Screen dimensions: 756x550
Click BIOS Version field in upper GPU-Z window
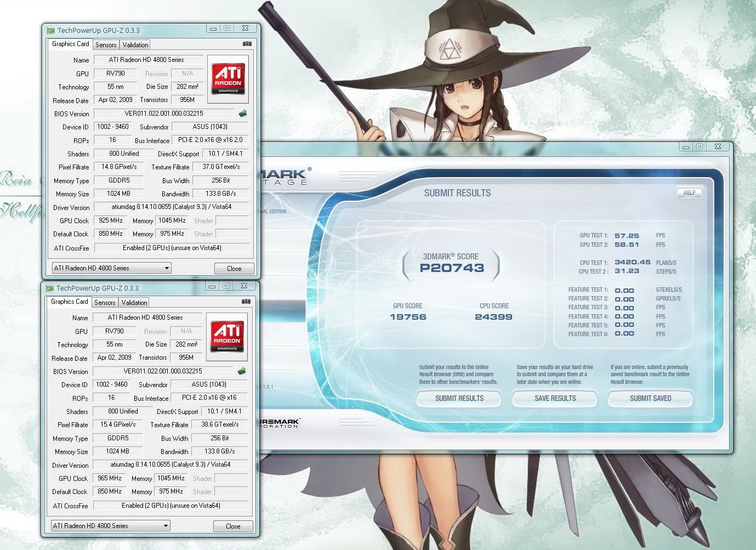pyautogui.click(x=164, y=114)
